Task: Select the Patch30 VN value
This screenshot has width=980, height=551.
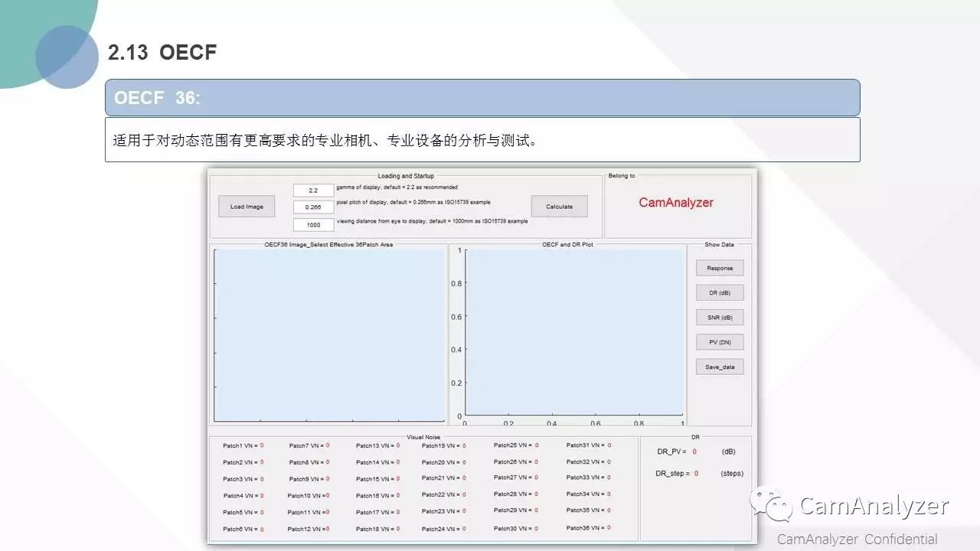Action: click(536, 528)
